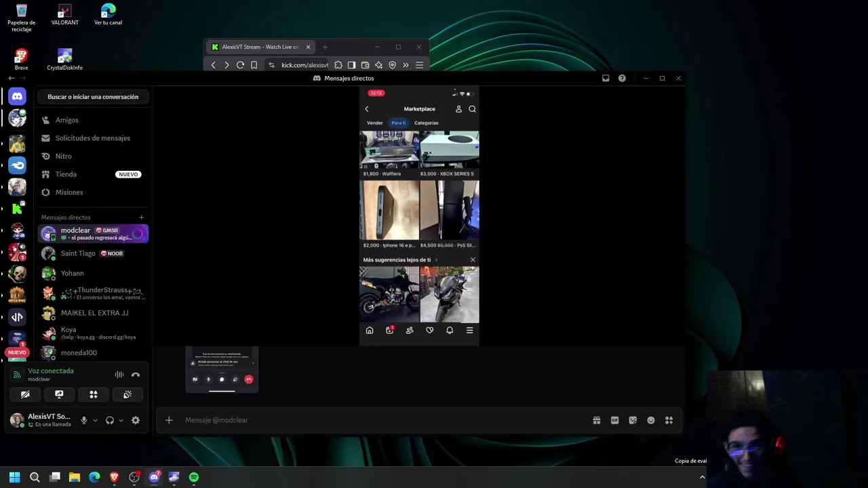The image size is (868, 488).
Task: Open Windows Start menu
Action: coord(14,477)
